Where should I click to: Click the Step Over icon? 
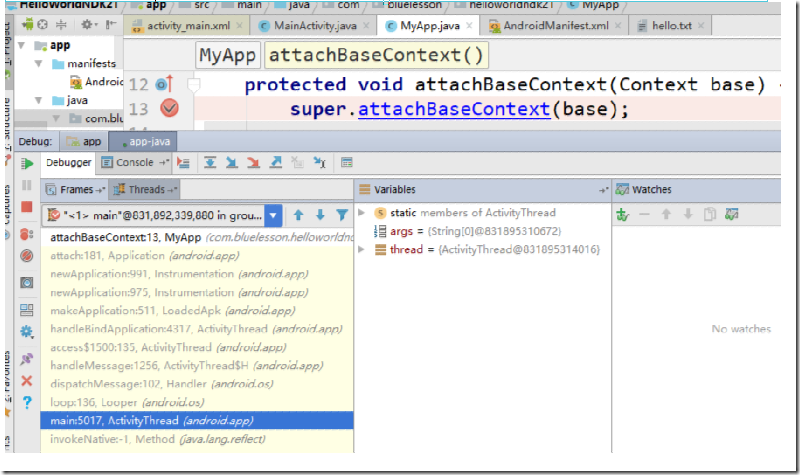[x=210, y=163]
